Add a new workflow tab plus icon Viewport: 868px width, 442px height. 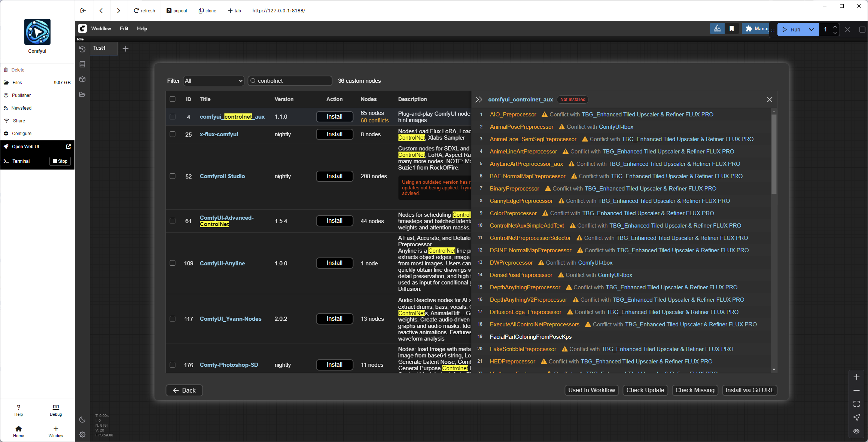tap(126, 49)
